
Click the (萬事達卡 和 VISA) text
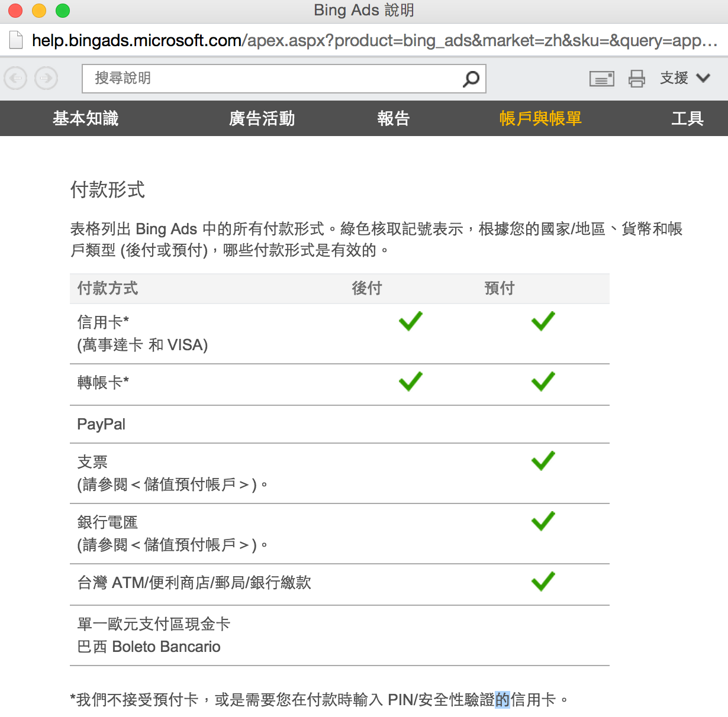click(x=143, y=345)
